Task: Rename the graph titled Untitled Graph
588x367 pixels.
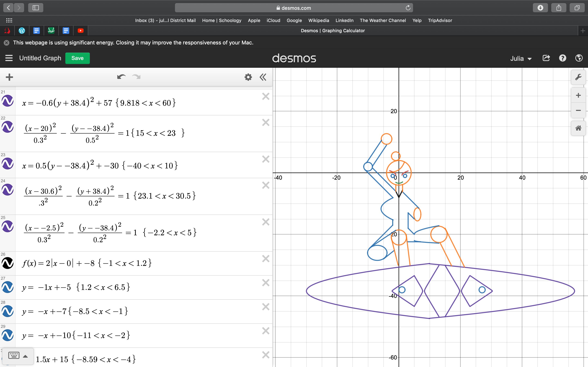Action: (x=40, y=58)
